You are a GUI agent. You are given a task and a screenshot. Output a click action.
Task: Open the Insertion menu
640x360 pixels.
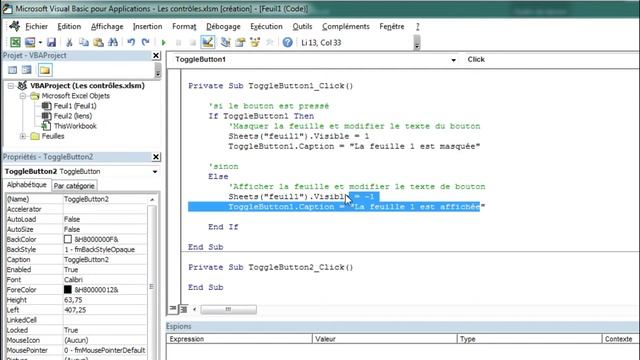point(147,27)
